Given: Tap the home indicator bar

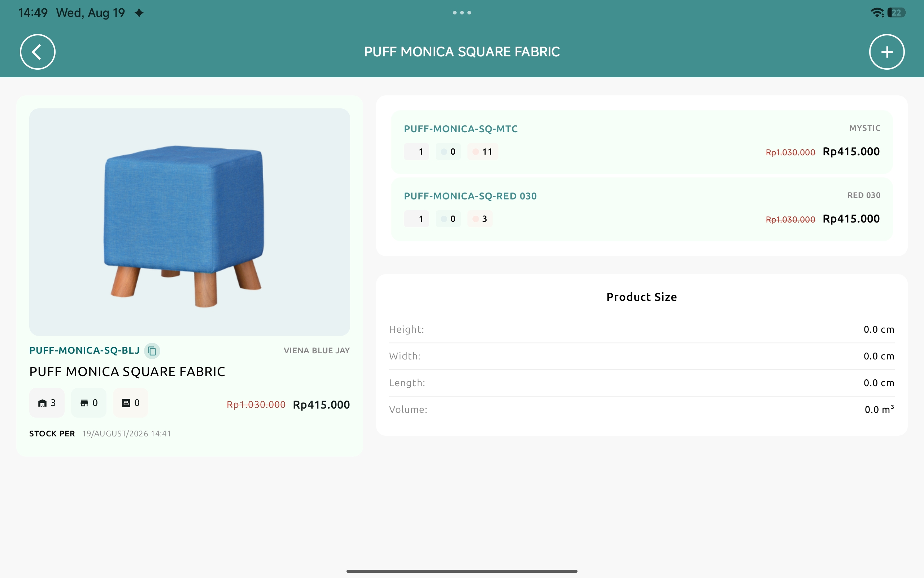Looking at the screenshot, I should (462, 571).
